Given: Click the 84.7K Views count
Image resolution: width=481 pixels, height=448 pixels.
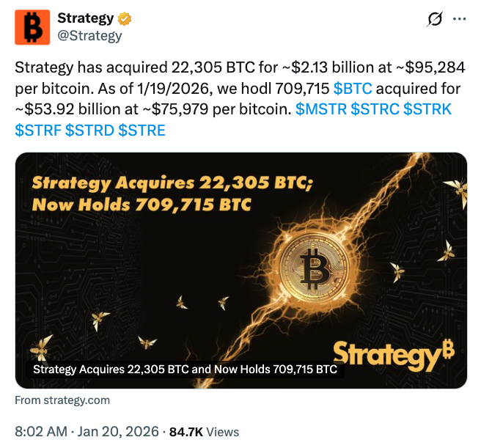Looking at the screenshot, I should 204,432.
